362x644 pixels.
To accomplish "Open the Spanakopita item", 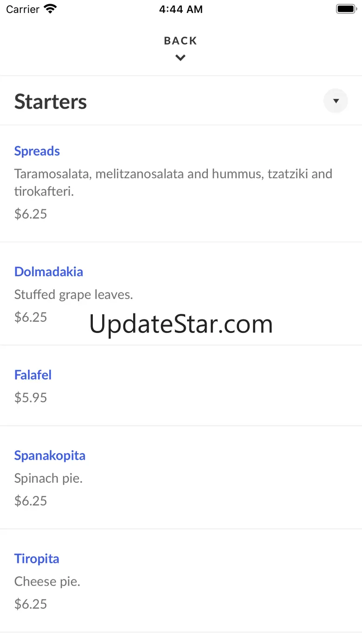I will [50, 455].
